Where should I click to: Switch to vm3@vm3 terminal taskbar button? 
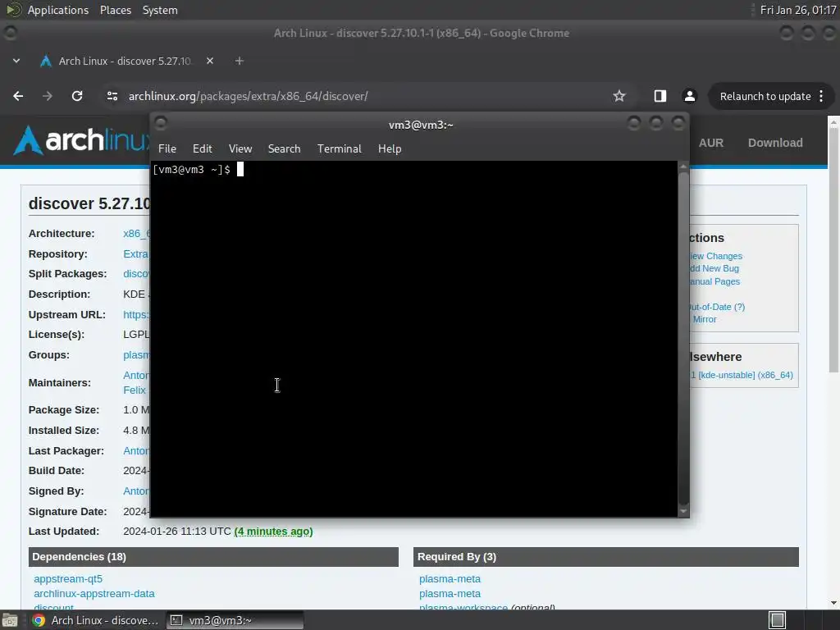[x=235, y=620]
